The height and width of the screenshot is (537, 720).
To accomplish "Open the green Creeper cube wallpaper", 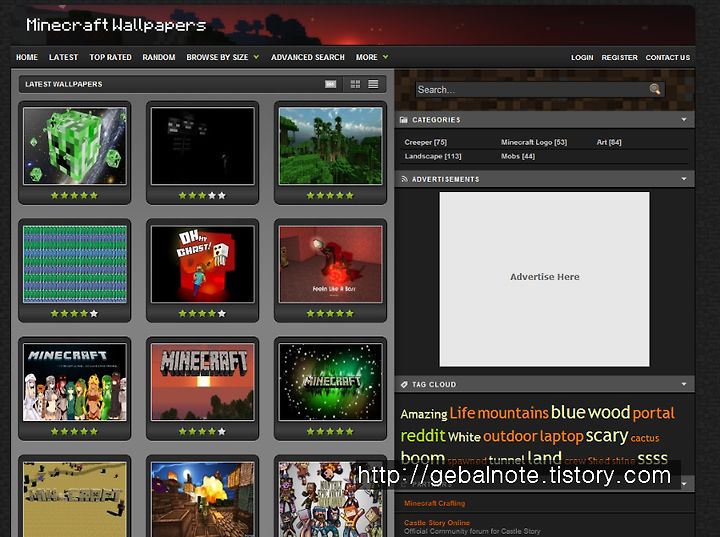I will point(75,146).
